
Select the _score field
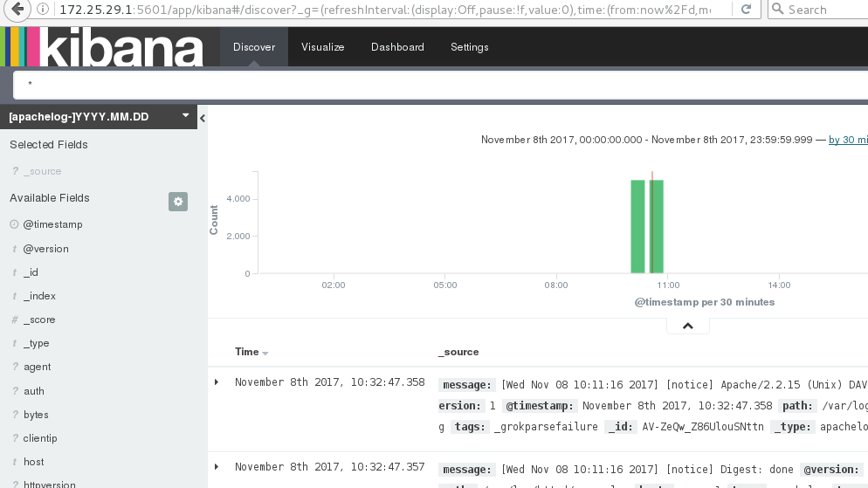coord(39,320)
